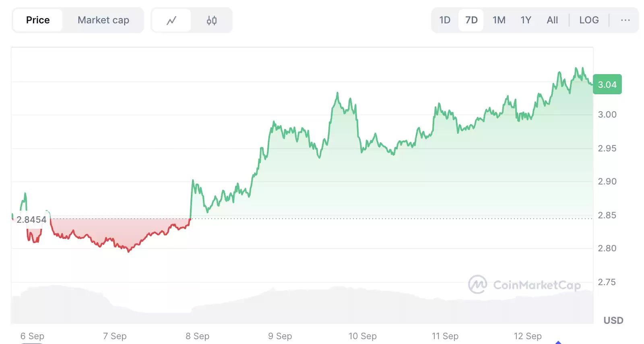Click the candlestick icon in chart type selector

coord(212,20)
